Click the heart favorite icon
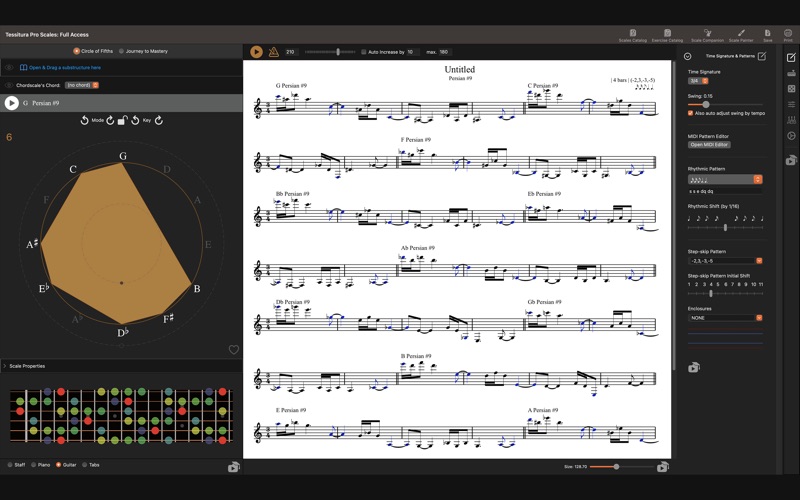The width and height of the screenshot is (800, 500). 234,349
